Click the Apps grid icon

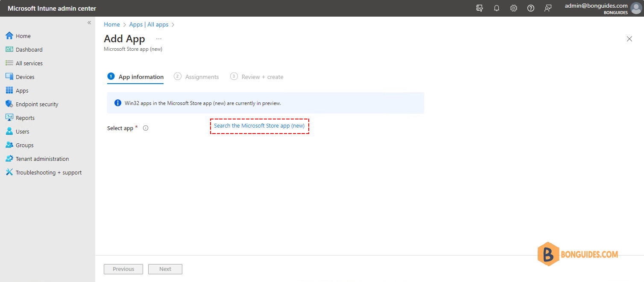click(9, 90)
